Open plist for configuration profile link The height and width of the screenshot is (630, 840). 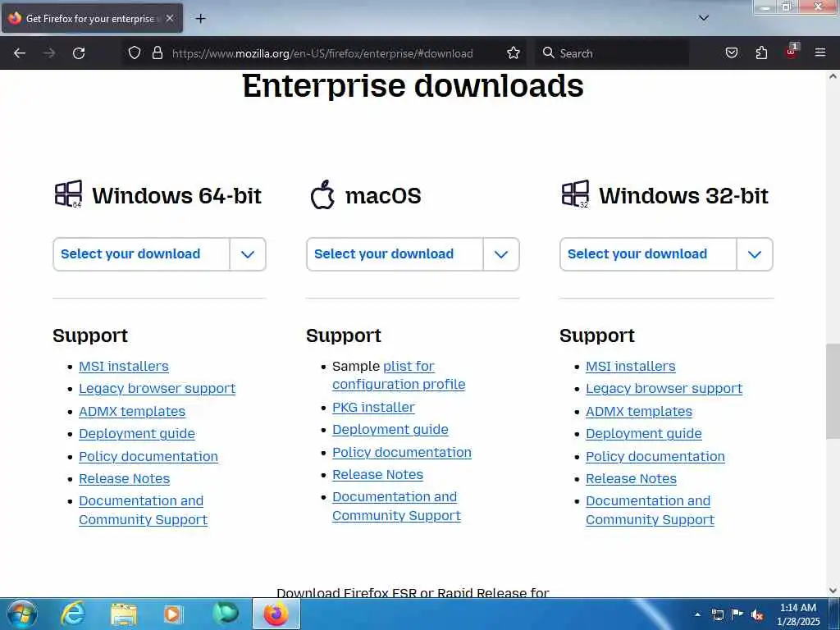(x=399, y=375)
